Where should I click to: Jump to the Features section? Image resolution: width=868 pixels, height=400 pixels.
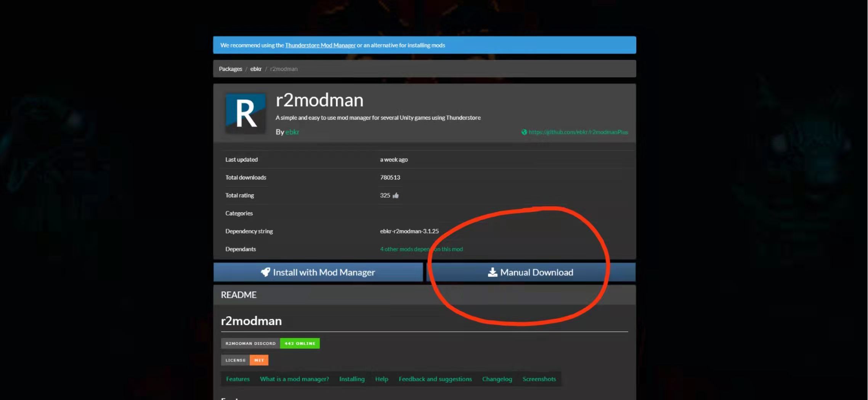pyautogui.click(x=238, y=379)
